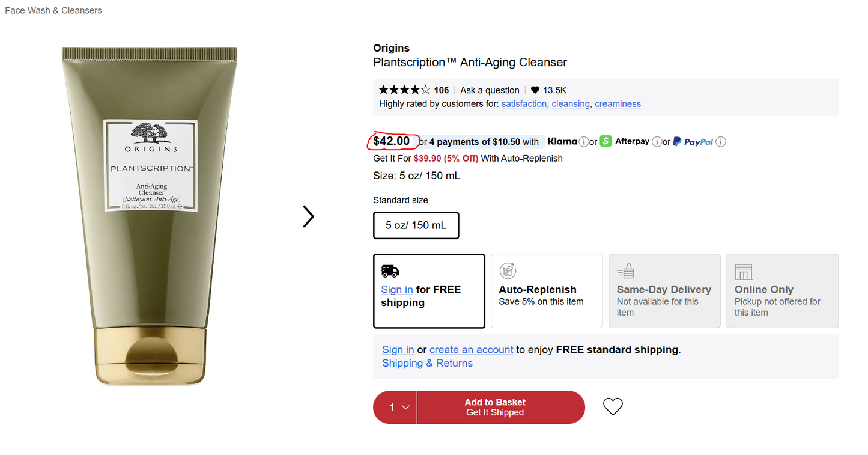868x455 pixels.
Task: Click the next image arrow
Action: pos(308,216)
